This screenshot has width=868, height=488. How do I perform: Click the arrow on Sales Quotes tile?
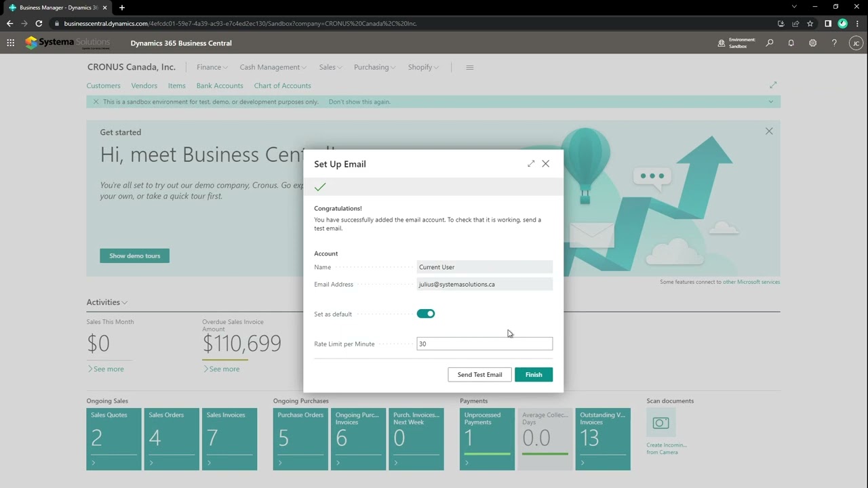(x=94, y=463)
